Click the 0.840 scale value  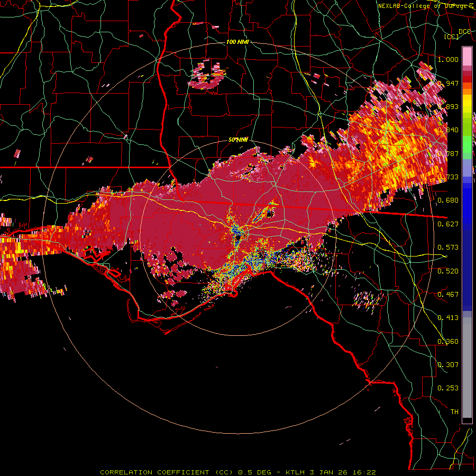tap(448, 130)
